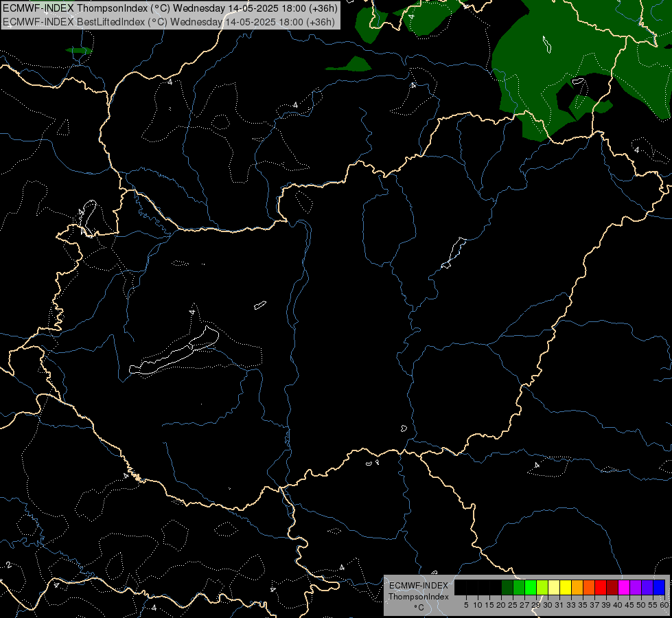Click the ThompsonIndex title line at top
Image resolution: width=672 pixels, height=618 pixels.
coord(170,8)
